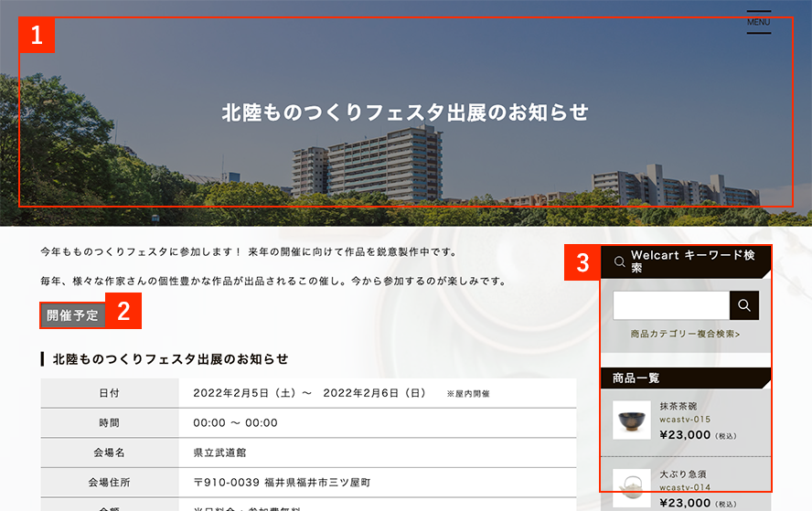Screen dimensions: 812x511
Task: Click the 会場住所 table header cell
Action: coord(110,483)
